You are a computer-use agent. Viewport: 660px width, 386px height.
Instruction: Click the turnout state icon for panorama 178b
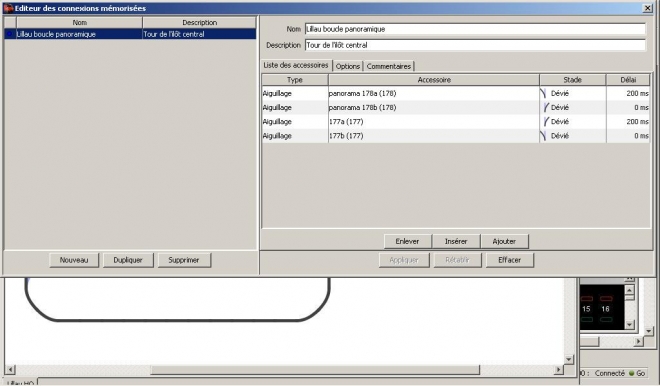point(546,107)
